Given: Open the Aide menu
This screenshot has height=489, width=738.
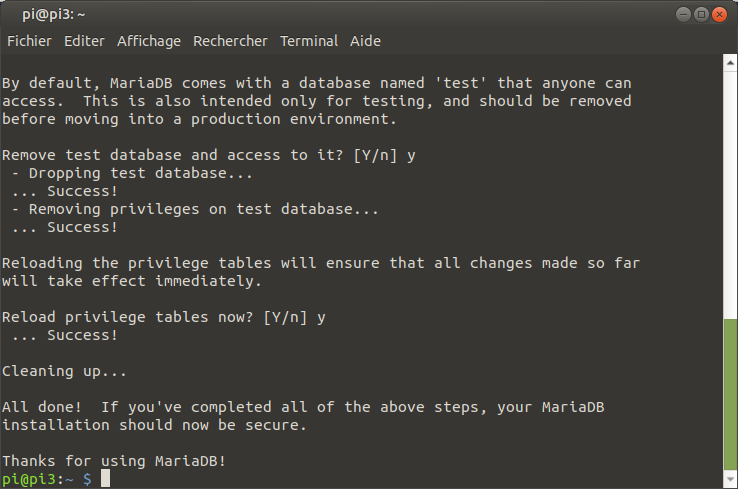Looking at the screenshot, I should coord(365,41).
